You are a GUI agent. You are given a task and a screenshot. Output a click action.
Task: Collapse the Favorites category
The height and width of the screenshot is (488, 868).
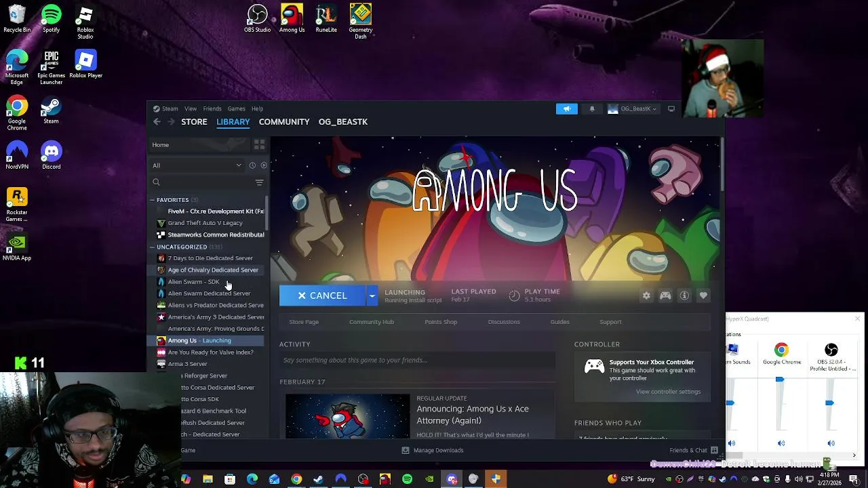153,200
